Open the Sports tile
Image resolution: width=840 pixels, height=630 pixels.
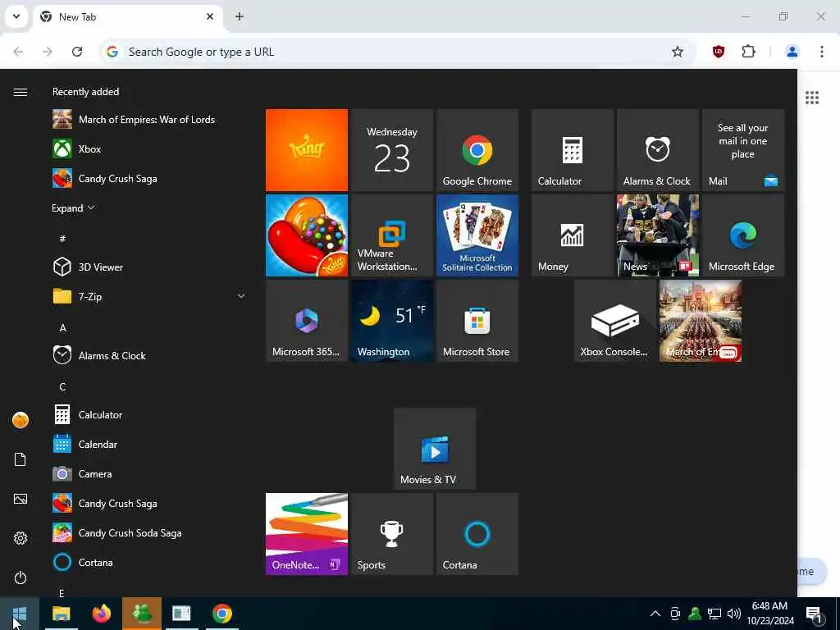(391, 533)
